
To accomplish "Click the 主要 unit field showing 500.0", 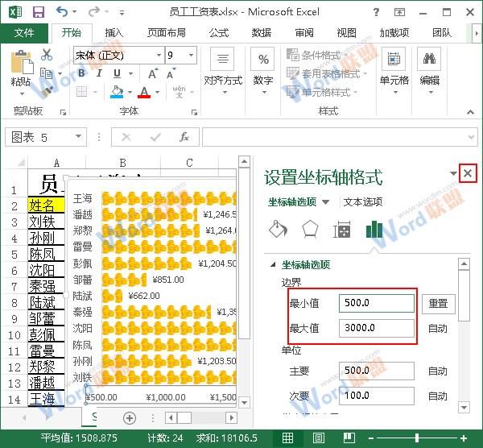I will click(377, 371).
